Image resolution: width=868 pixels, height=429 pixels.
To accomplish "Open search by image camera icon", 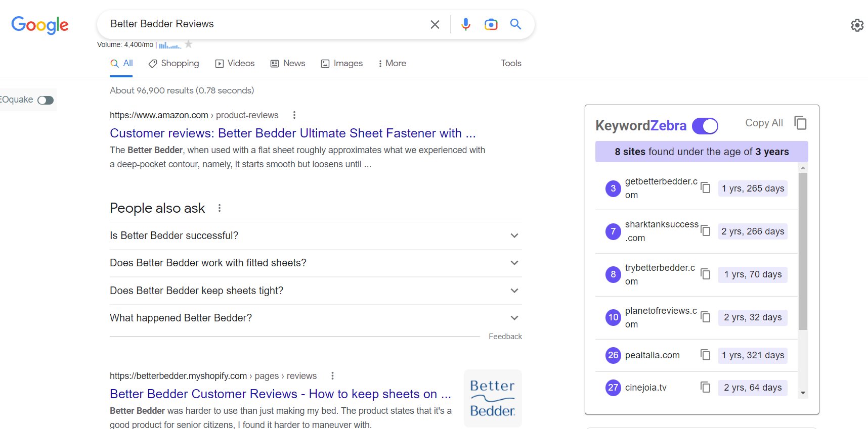I will click(491, 24).
